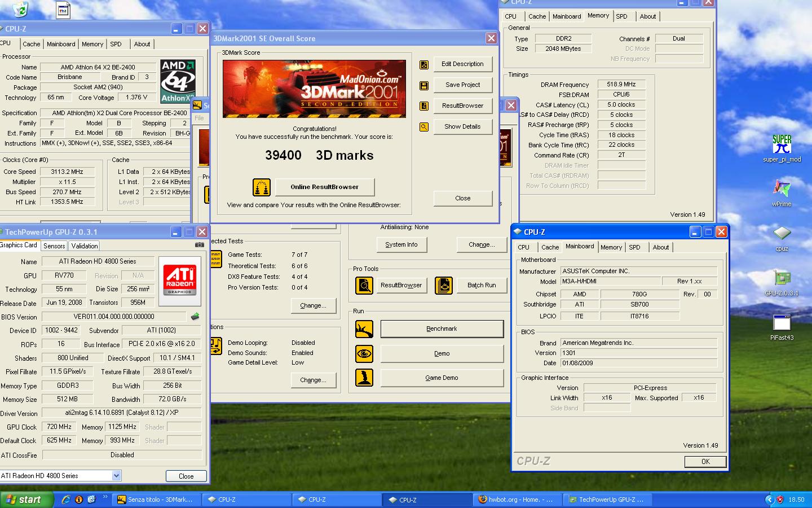
Task: Click the Online ResultBrowser yellow icon
Action: pos(261,187)
